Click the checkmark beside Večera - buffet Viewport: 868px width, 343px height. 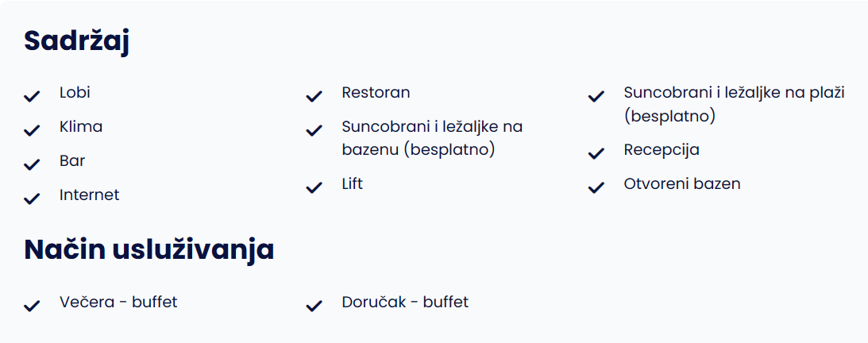pos(32,306)
